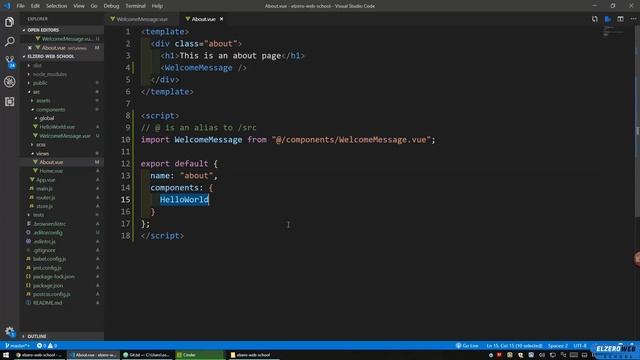Select the About.vue editor tab
The image size is (640, 360).
203,19
